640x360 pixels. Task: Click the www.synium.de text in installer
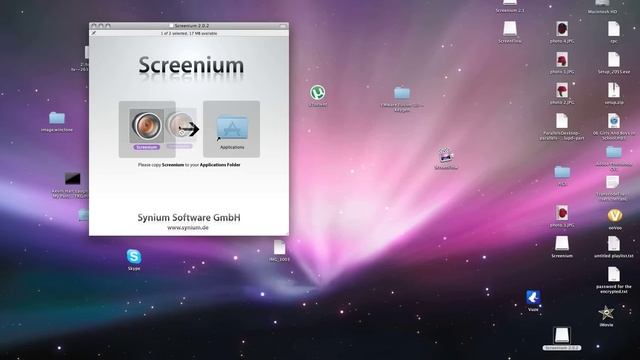(x=188, y=228)
